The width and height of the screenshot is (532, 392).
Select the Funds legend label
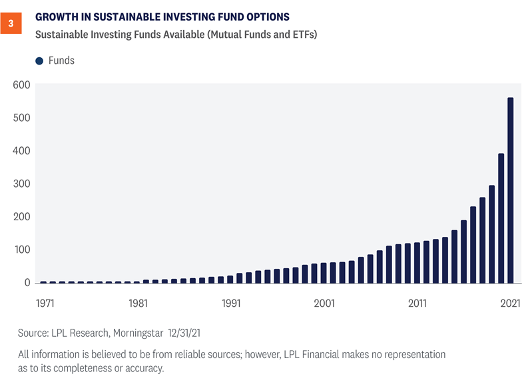click(61, 61)
